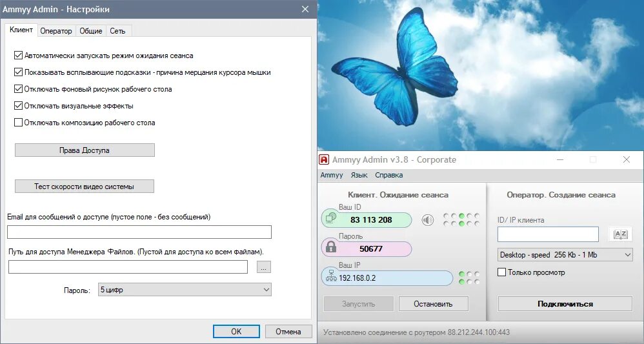The height and width of the screenshot is (344, 644).
Task: Click the Остановить stop button
Action: 433,304
